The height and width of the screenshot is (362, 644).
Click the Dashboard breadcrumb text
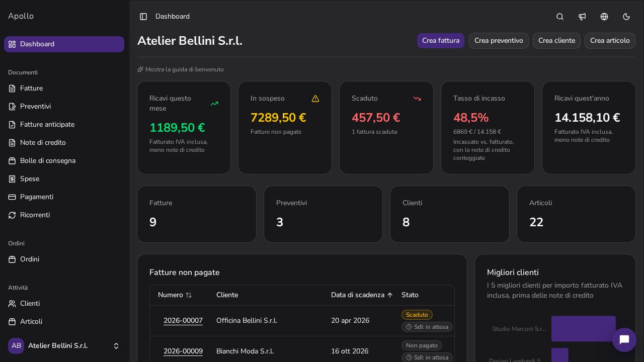click(x=173, y=17)
